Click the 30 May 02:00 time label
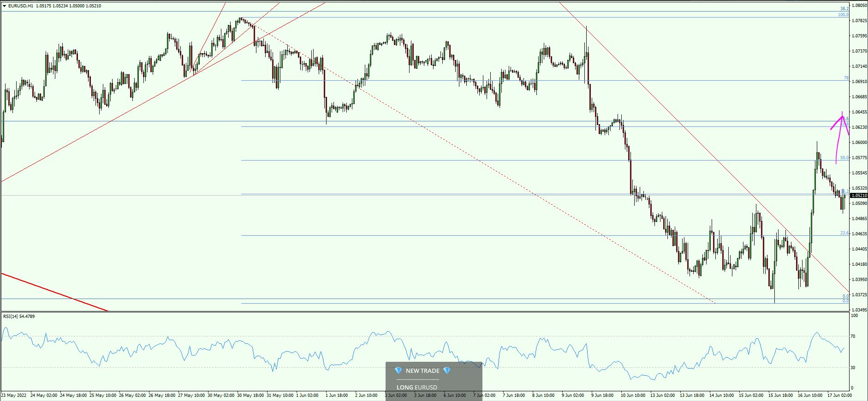Screen dimensions: 868x401 [x=221, y=395]
